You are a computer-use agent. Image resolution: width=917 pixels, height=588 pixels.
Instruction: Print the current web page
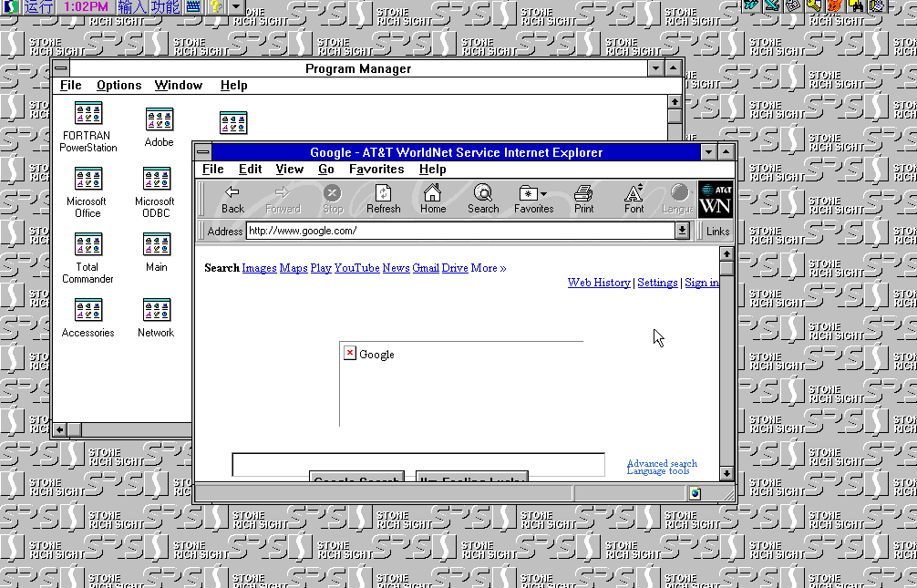[x=583, y=200]
